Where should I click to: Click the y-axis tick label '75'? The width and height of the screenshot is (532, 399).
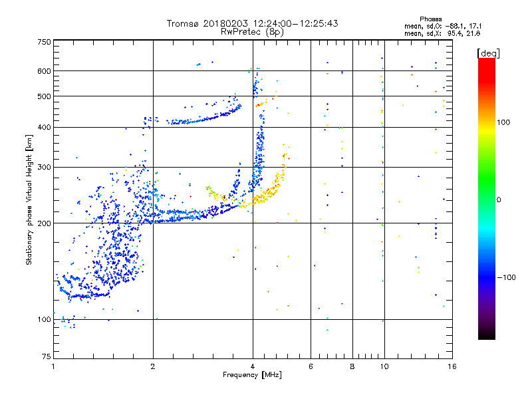click(47, 356)
